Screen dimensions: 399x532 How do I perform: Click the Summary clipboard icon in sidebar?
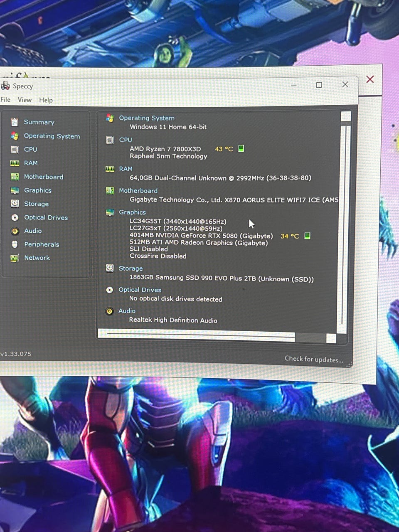15,122
